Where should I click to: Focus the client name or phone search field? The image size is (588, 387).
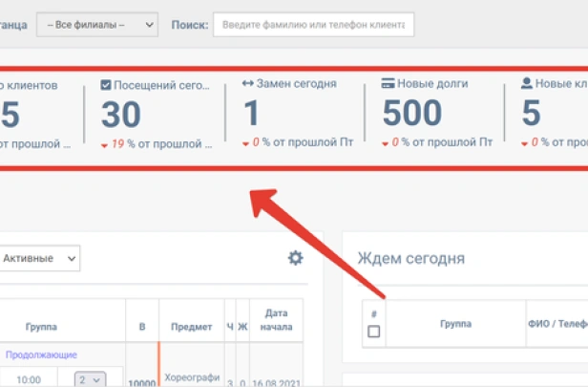pos(313,24)
